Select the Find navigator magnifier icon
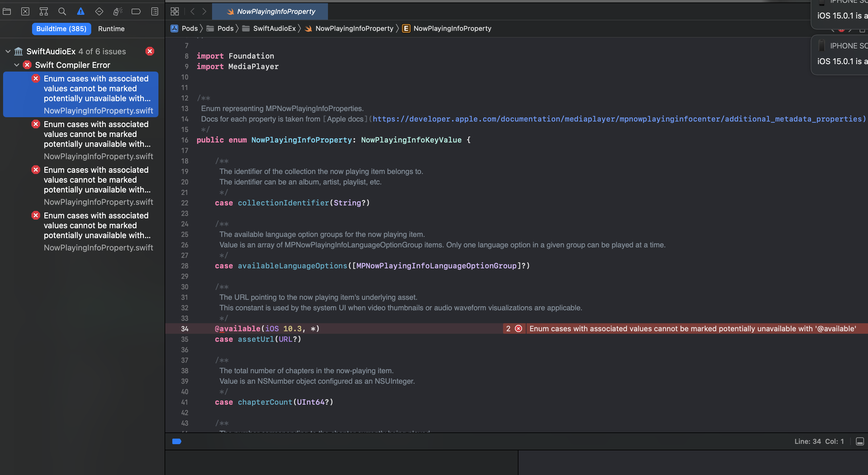This screenshot has height=475, width=868. (x=62, y=11)
